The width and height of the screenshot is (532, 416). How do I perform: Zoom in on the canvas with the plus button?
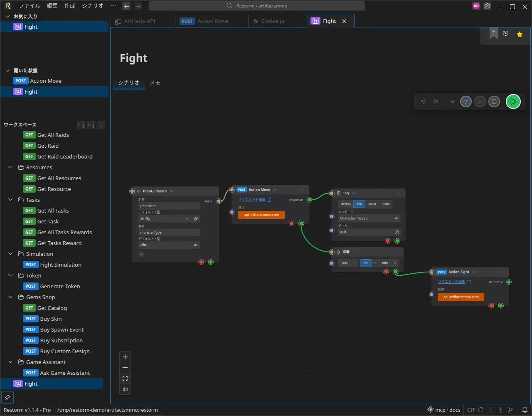[x=125, y=357]
